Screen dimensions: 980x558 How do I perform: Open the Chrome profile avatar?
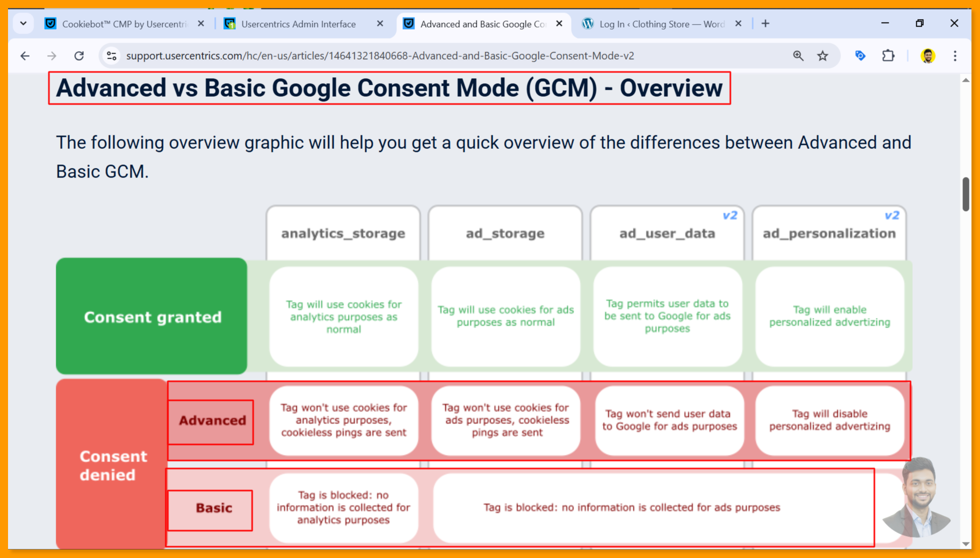coord(927,56)
